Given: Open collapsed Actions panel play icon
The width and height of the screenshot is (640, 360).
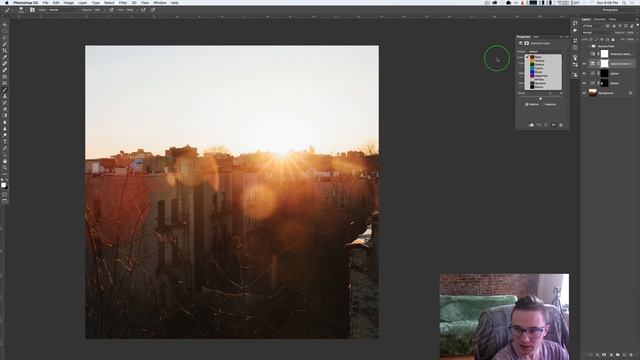Looking at the screenshot, I should [575, 30].
